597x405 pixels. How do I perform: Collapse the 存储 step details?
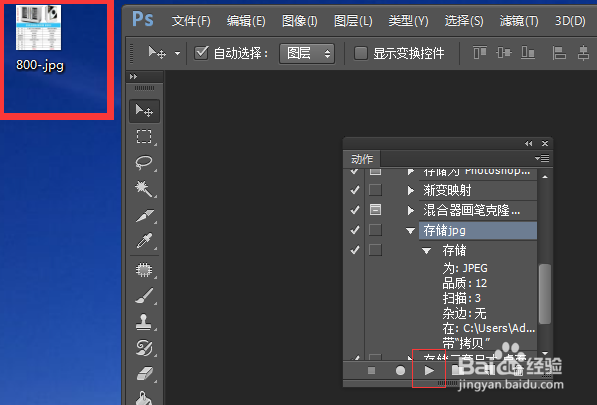point(426,251)
